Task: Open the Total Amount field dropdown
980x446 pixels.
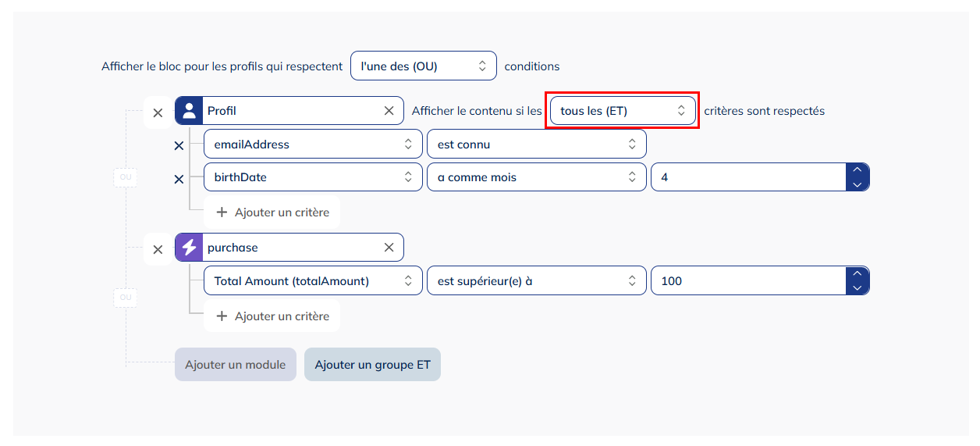Action: pyautogui.click(x=312, y=281)
